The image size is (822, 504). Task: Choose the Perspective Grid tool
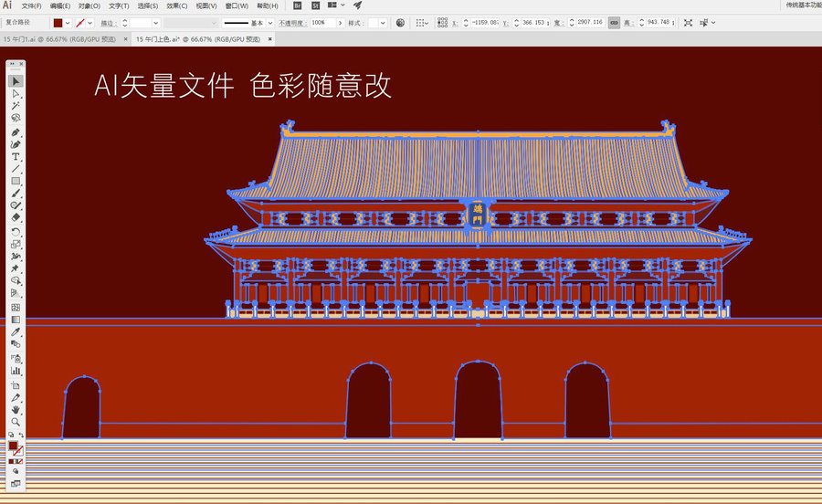(x=16, y=293)
